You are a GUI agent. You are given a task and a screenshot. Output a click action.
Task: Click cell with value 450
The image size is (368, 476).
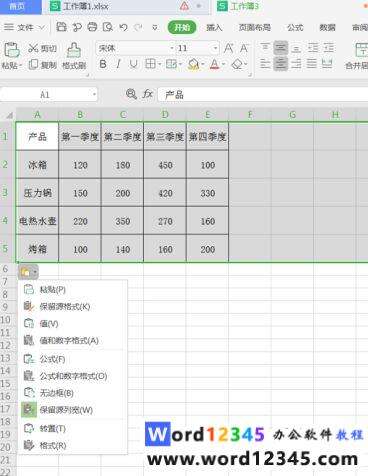(x=165, y=165)
